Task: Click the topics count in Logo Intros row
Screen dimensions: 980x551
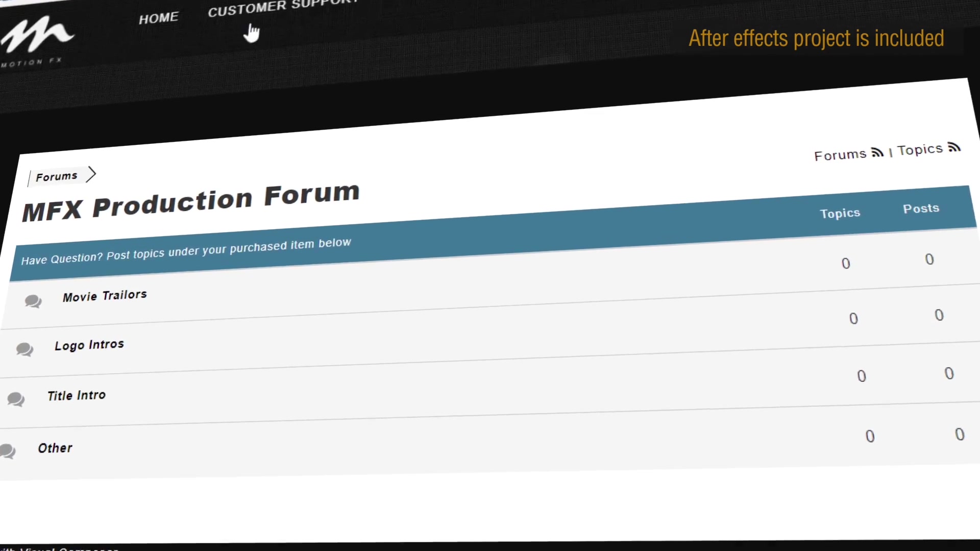Action: pyautogui.click(x=853, y=318)
